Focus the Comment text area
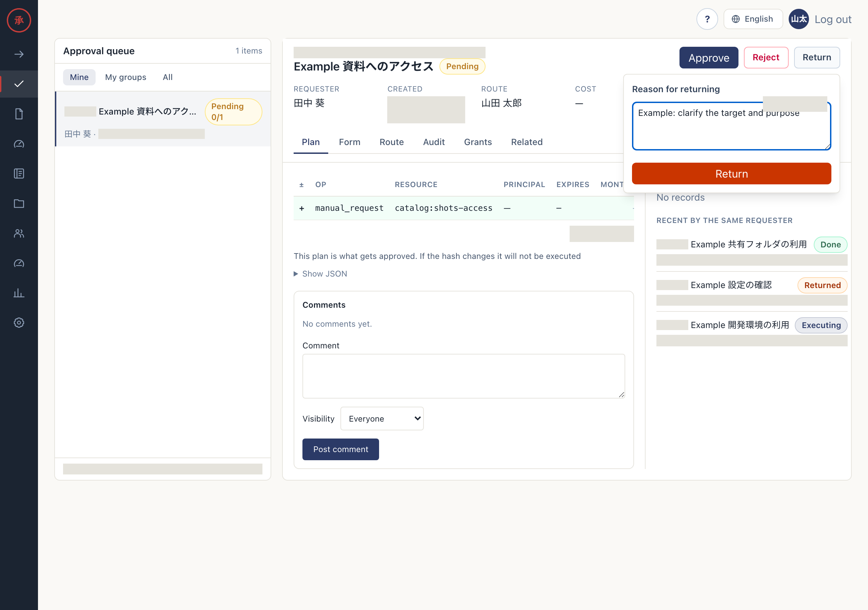This screenshot has height=610, width=868. coord(463,376)
